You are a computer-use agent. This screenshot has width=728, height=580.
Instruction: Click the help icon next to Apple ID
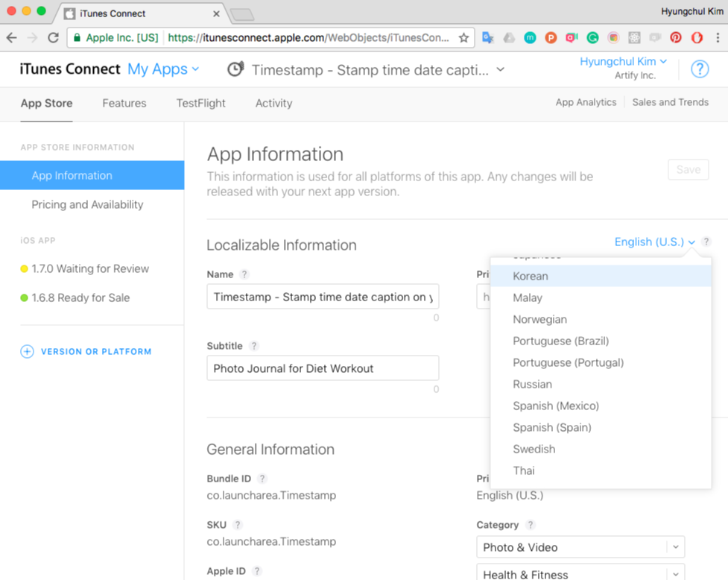point(257,571)
